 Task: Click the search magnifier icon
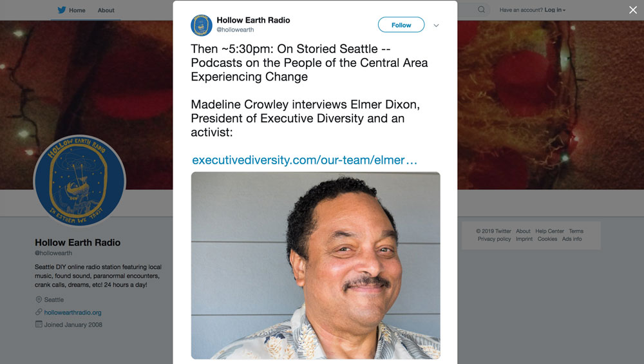(x=481, y=10)
